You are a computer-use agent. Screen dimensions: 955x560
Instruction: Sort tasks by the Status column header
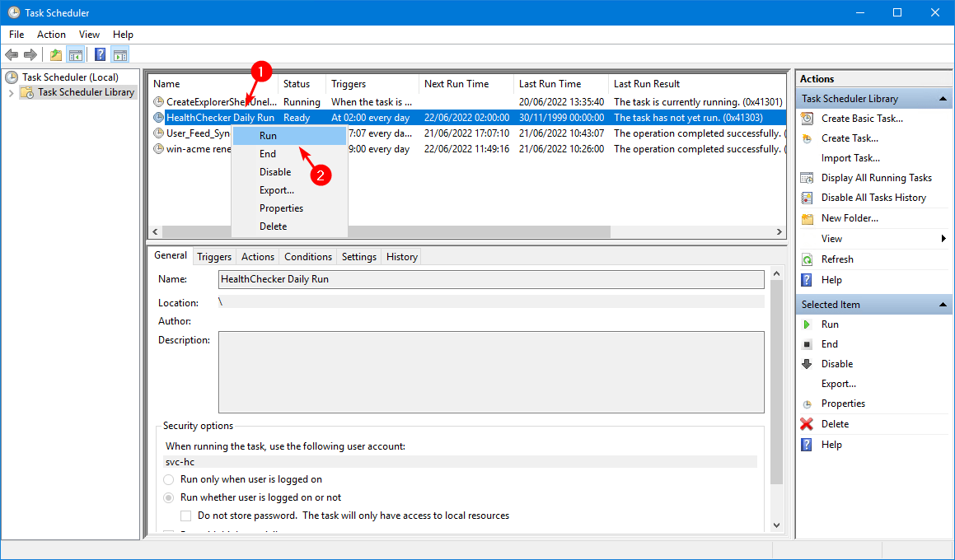[302, 84]
